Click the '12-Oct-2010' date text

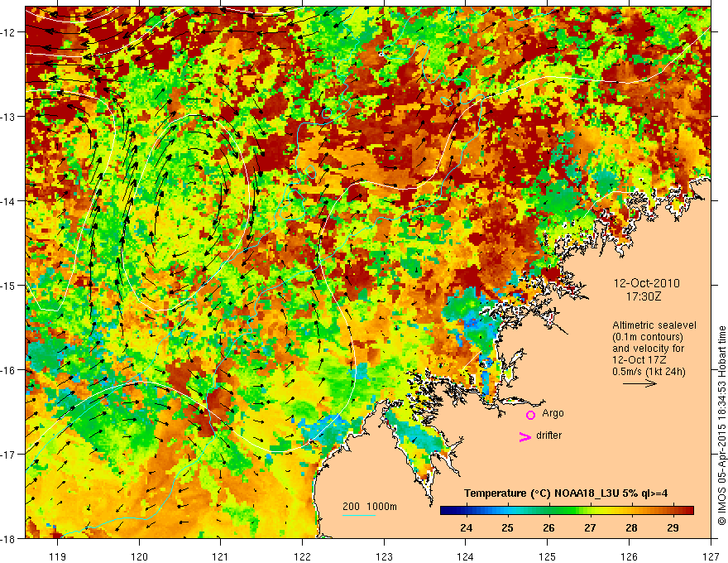point(646,283)
